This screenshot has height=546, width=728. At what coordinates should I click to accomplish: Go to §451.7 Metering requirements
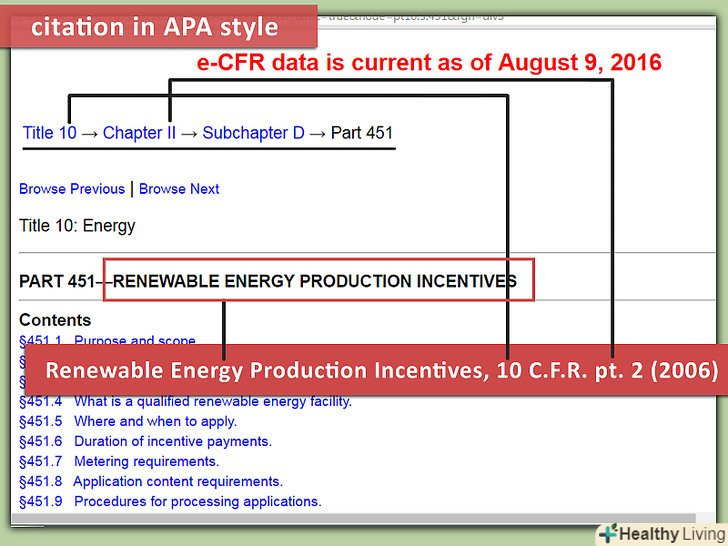pyautogui.click(x=119, y=461)
